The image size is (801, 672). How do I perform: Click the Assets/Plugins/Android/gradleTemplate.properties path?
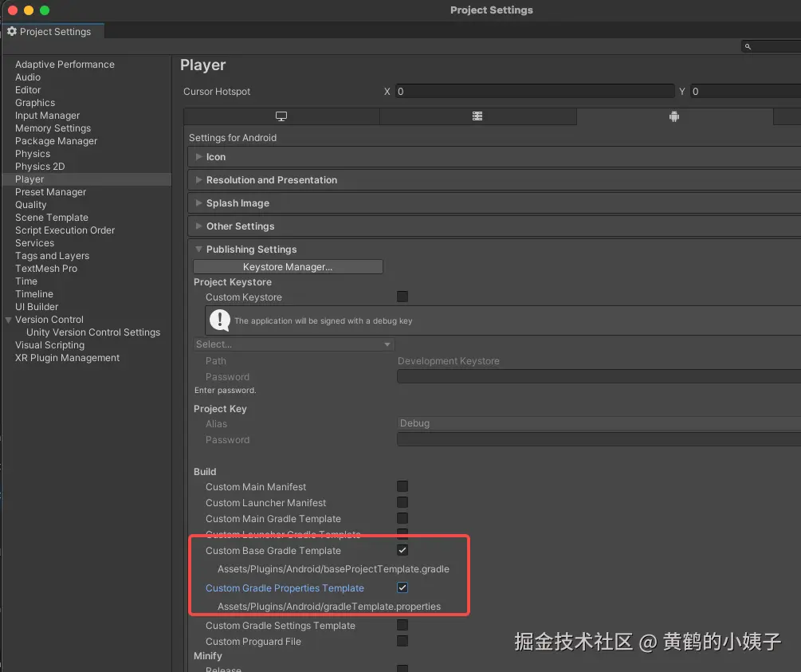(329, 607)
